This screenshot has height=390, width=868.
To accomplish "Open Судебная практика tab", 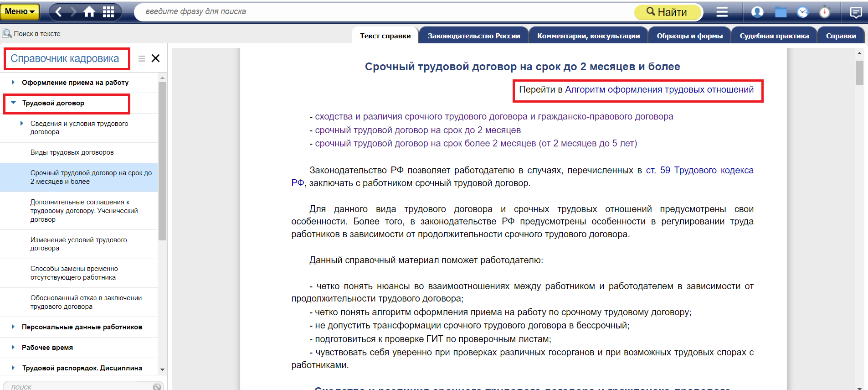I will 774,36.
